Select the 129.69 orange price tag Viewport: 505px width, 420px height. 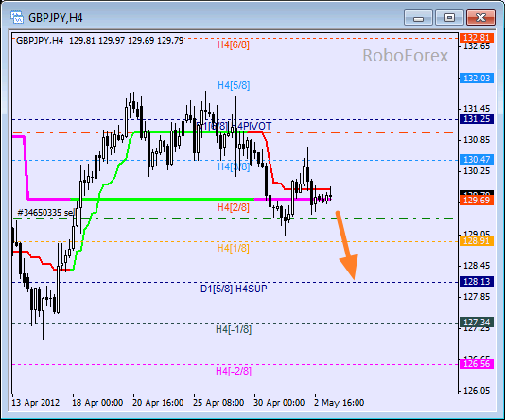(477, 201)
